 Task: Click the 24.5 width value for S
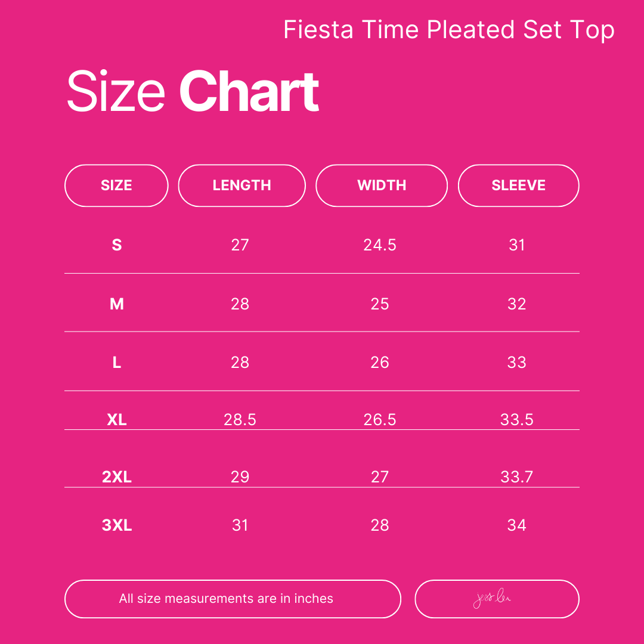(x=380, y=244)
